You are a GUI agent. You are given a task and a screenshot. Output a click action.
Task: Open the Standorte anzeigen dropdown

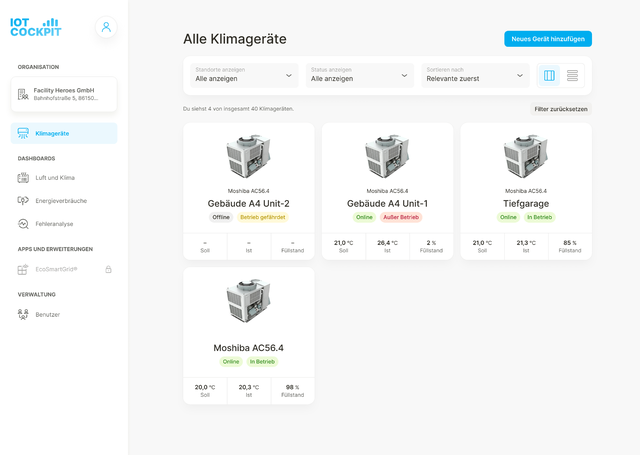pyautogui.click(x=244, y=75)
